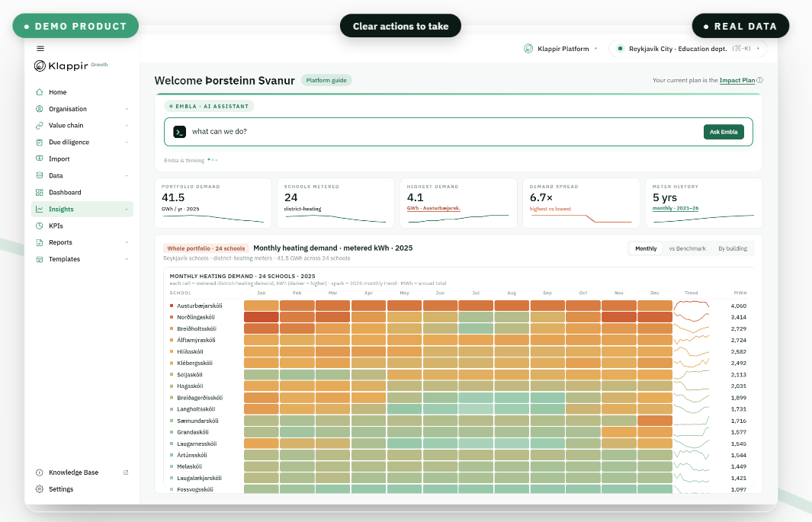Click the Ask Embla button

pyautogui.click(x=724, y=132)
